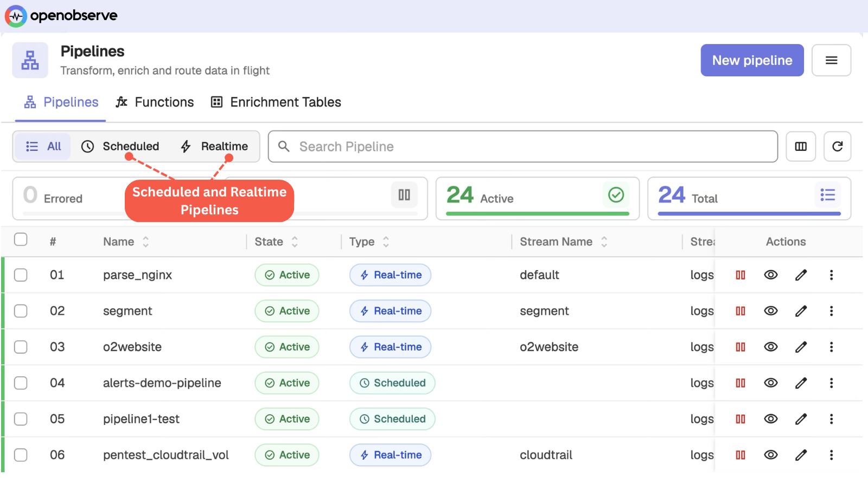
Task: Click the pentest_cloudtrail_vol pipeline name
Action: tap(166, 455)
